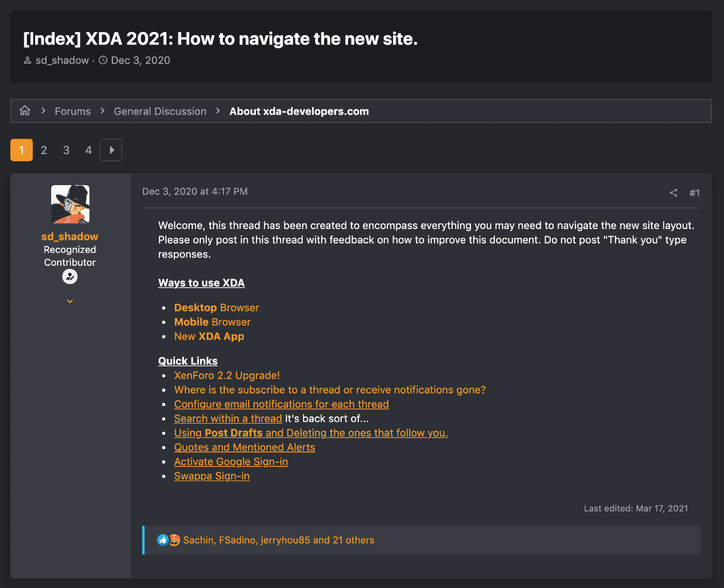Open Forums breadcrumb link
The width and height of the screenshot is (724, 588).
72,111
